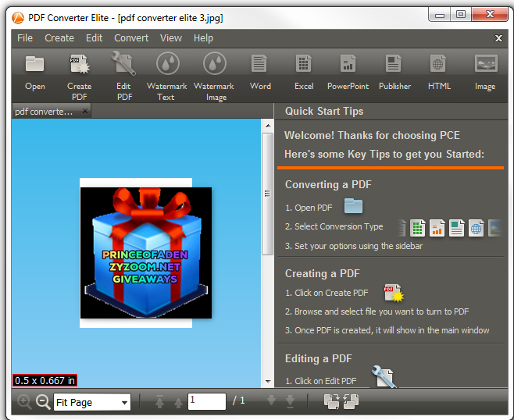Go to the previous page arrow
Screen dimensions: 514x420
[x=178, y=402]
